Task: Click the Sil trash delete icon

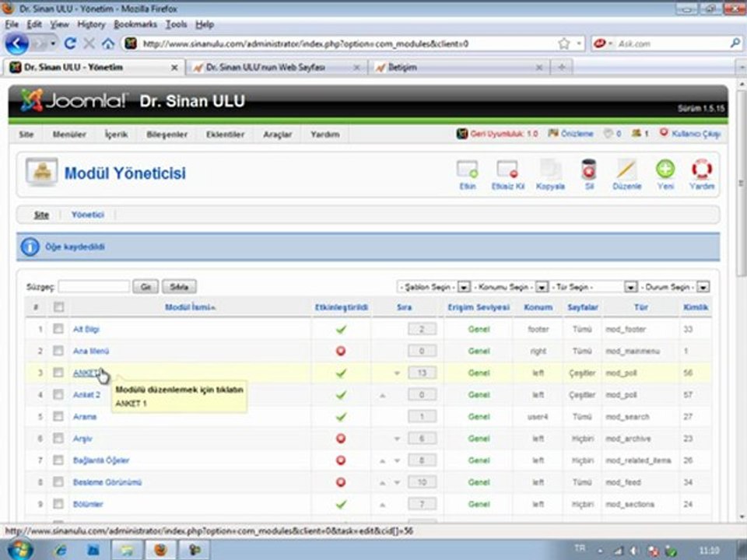Action: (589, 170)
